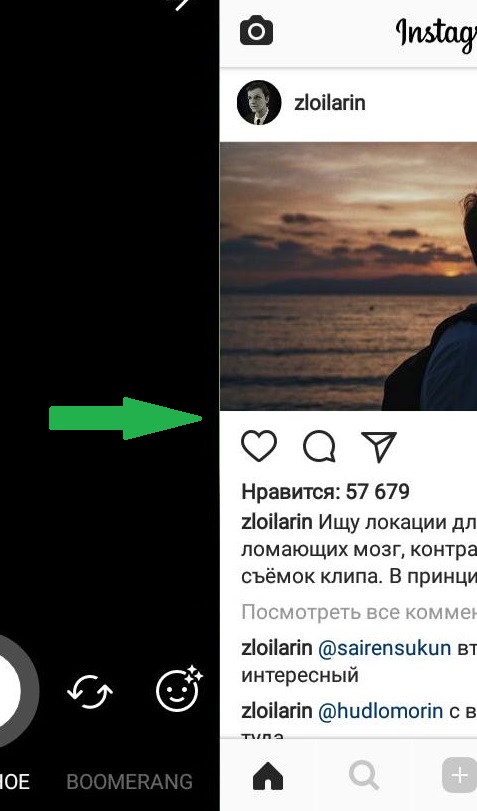Open the Search magnifier tab
The width and height of the screenshot is (477, 811).
[364, 776]
